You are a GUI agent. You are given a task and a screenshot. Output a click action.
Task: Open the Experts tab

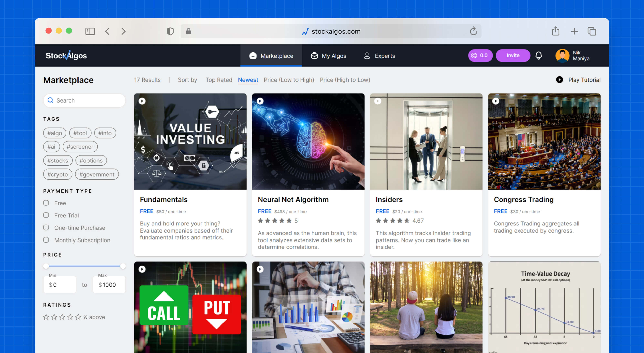tap(379, 56)
